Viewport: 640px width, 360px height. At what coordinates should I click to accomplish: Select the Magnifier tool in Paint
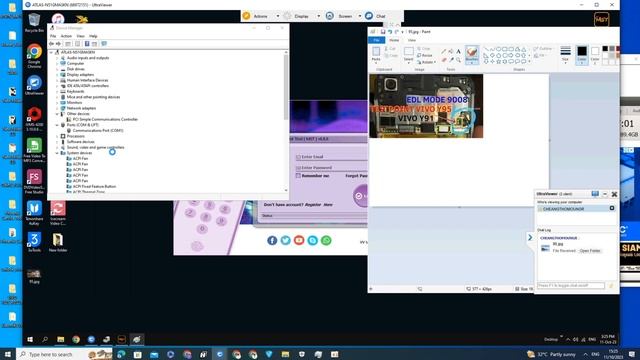pyautogui.click(x=458, y=60)
